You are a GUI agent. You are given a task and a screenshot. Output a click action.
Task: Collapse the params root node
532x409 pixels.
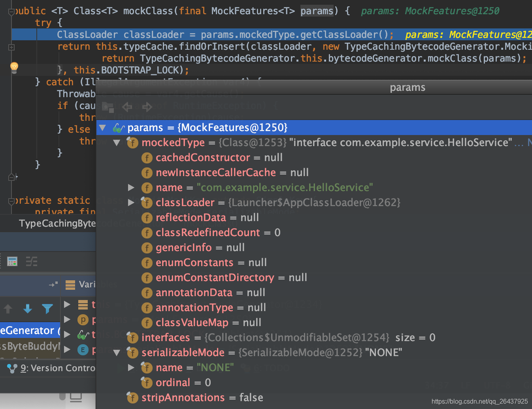102,128
